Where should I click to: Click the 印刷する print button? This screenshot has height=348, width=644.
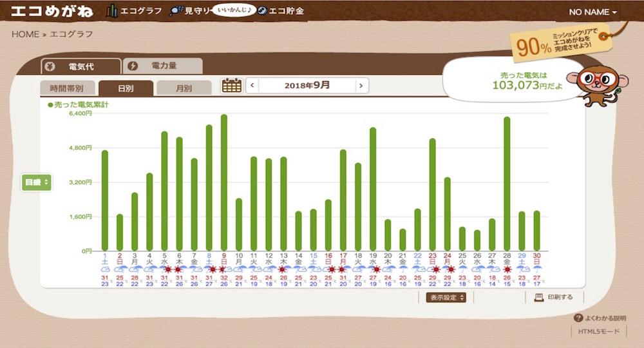click(x=553, y=297)
